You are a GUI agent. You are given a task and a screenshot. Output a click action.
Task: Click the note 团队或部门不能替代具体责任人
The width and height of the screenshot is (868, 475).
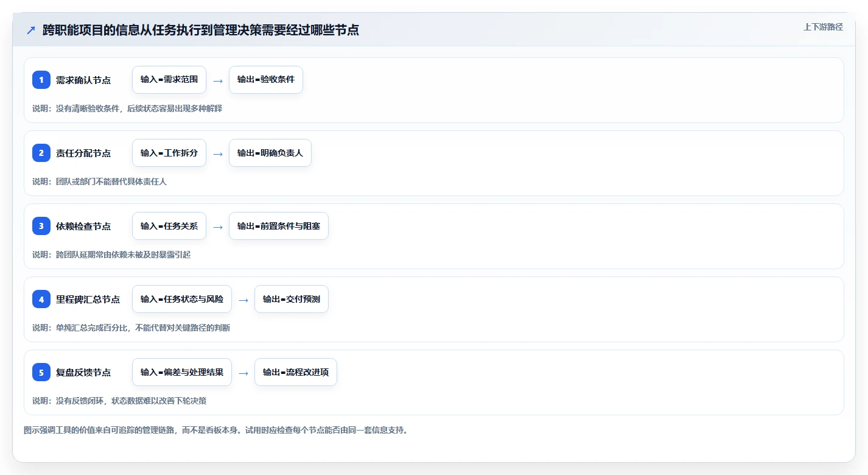(x=99, y=181)
